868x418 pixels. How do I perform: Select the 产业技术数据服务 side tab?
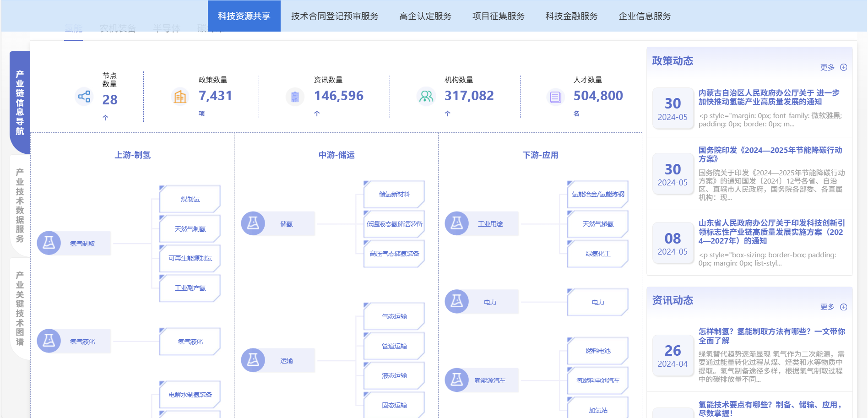[x=20, y=206]
